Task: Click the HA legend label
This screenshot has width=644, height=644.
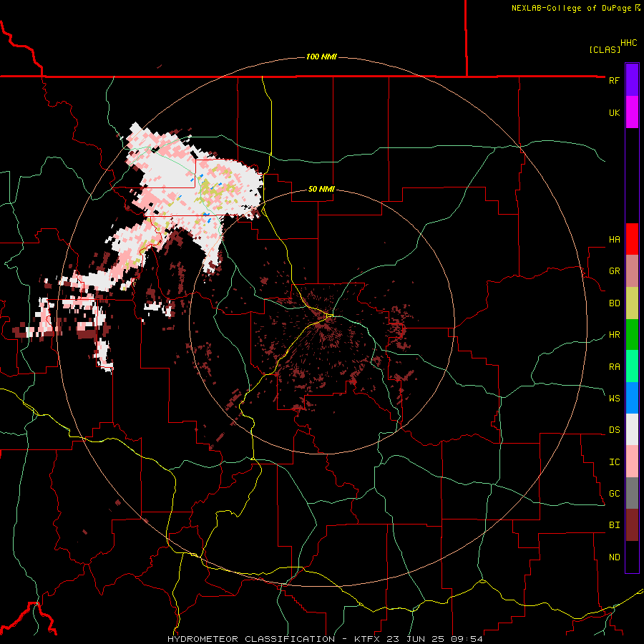Action: click(x=614, y=240)
